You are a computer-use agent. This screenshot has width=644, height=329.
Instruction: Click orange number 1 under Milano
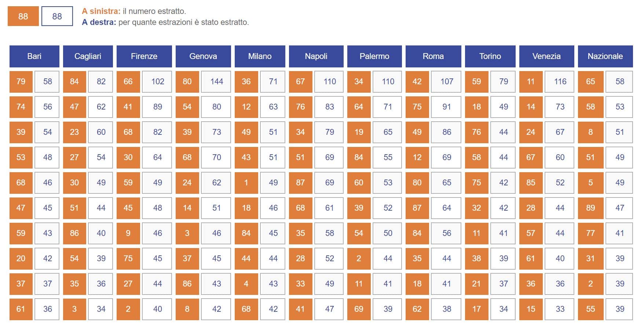(246, 182)
